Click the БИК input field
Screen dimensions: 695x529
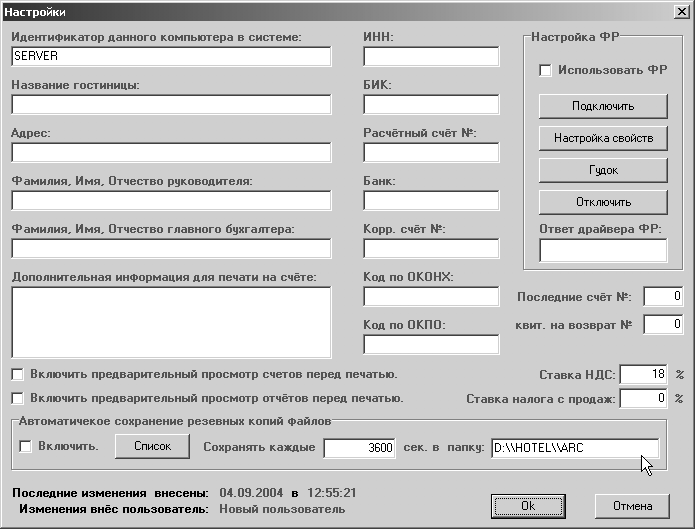coord(431,105)
